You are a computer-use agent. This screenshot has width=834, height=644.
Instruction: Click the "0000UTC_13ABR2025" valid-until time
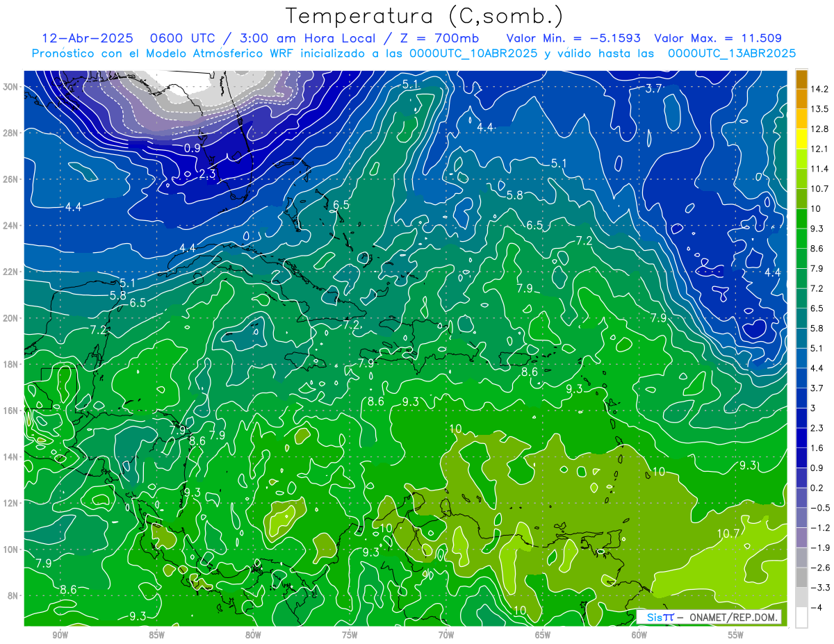[x=732, y=53]
